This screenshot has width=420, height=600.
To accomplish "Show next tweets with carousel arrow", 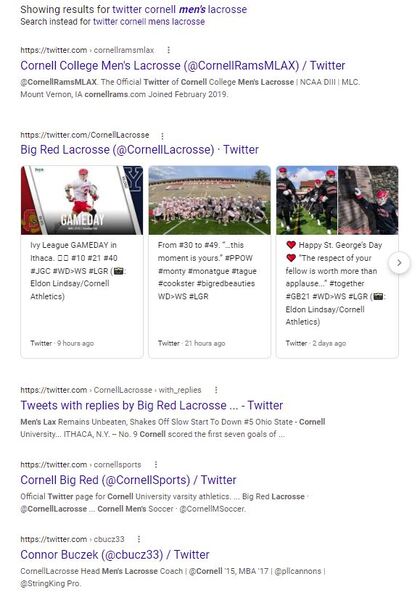I will (399, 262).
